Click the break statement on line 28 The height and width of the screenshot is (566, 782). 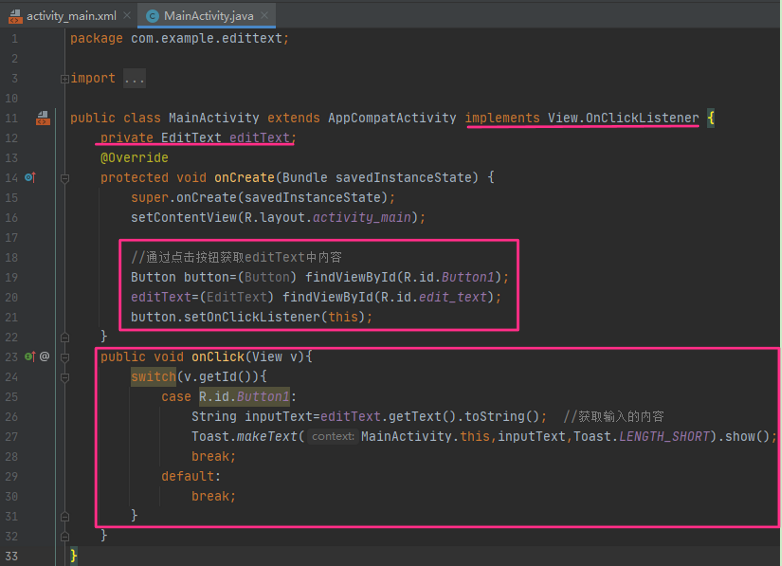213,456
